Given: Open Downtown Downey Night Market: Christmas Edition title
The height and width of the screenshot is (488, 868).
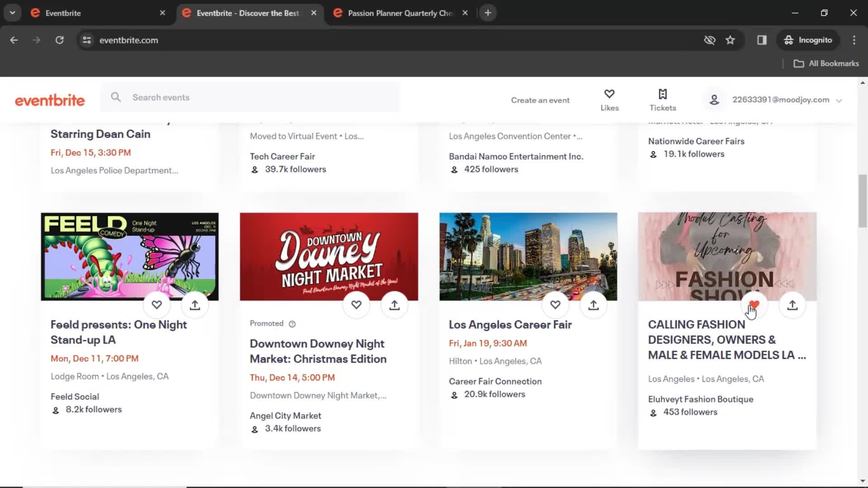Looking at the screenshot, I should (x=318, y=351).
